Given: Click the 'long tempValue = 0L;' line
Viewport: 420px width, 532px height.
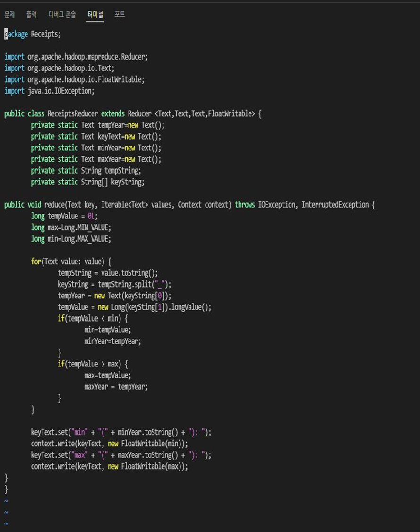Looking at the screenshot, I should tap(64, 216).
